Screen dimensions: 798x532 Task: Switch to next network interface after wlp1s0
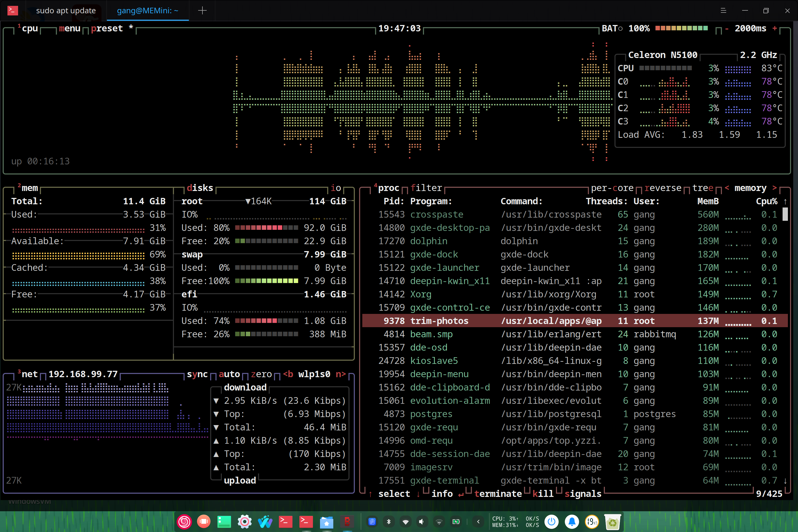341,374
